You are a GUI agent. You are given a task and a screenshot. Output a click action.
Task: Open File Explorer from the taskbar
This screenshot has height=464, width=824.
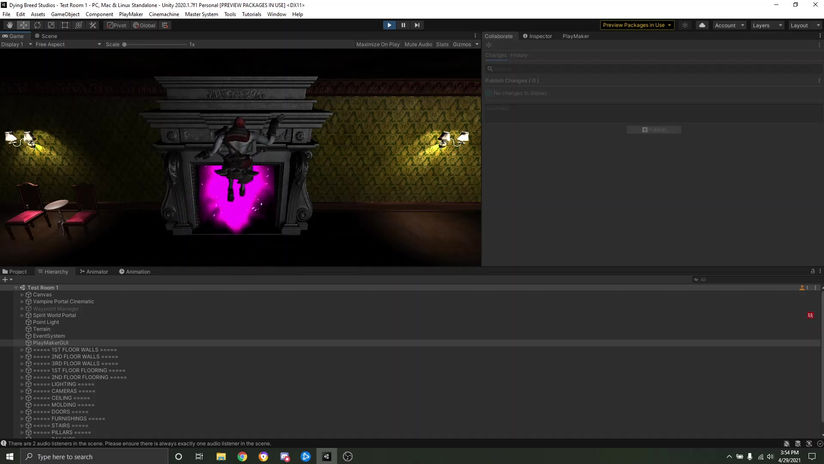click(221, 456)
